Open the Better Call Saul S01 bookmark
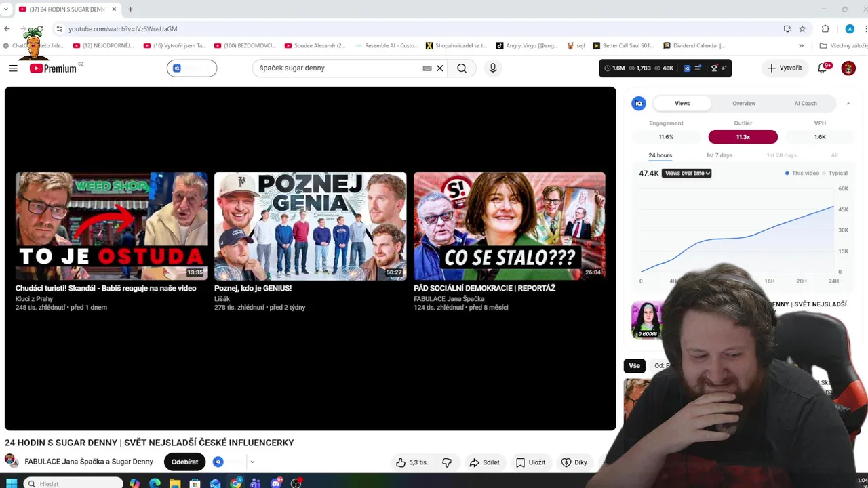 (x=623, y=45)
